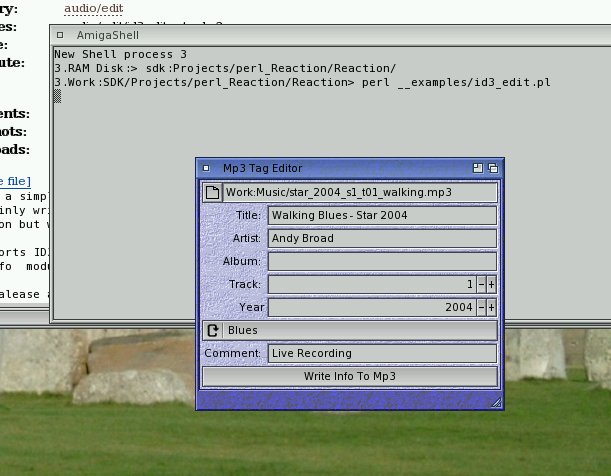Click the Mp3 Tag Editor depth gadget
Image resolution: width=611 pixels, height=476 pixels.
point(493,168)
